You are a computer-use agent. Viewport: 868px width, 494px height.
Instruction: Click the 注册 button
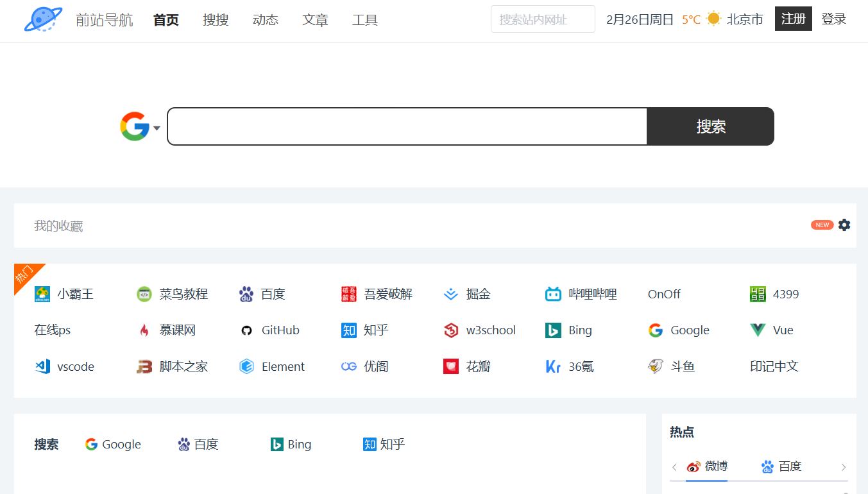[x=793, y=19]
